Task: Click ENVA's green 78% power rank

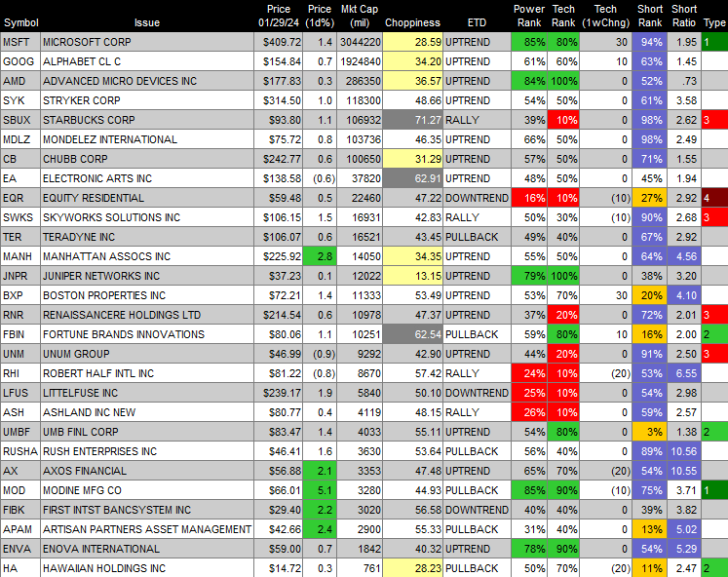Action: pyautogui.click(x=529, y=549)
